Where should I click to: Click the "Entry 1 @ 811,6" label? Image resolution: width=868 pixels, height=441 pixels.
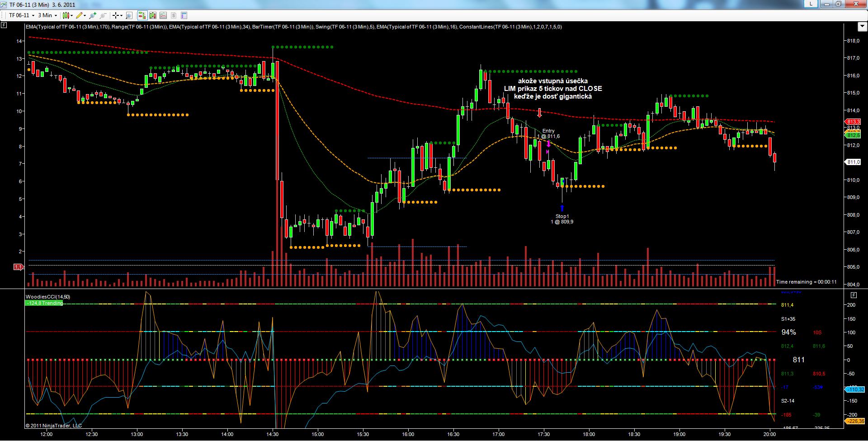[548, 133]
